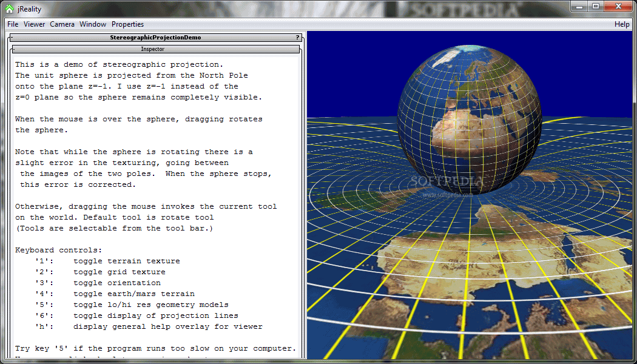Click the text "Note that while the sphere is rotating there is a"

133,152
